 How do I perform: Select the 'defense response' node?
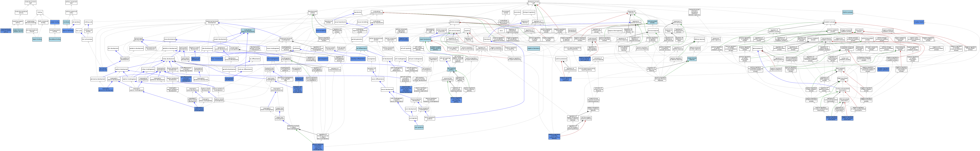pos(700,39)
